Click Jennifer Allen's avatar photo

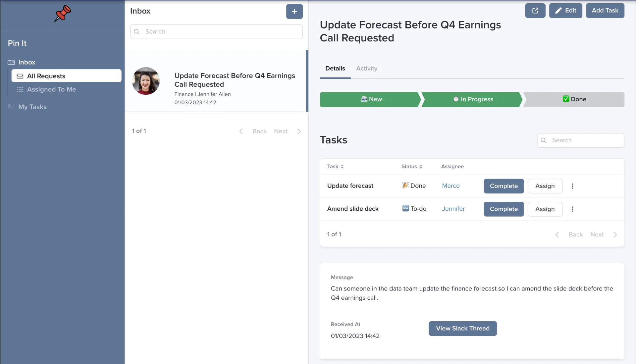[x=146, y=81]
